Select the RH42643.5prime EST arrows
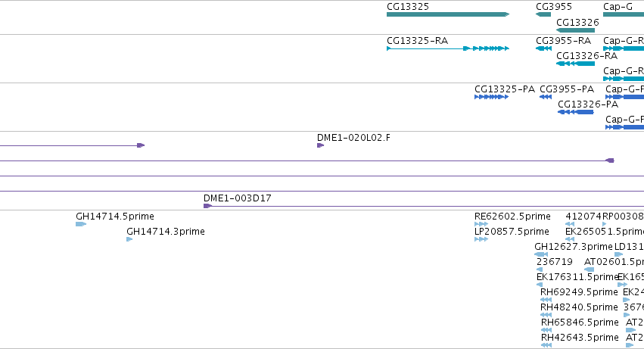Screen dimensions: 644x349 pyautogui.click(x=546, y=345)
